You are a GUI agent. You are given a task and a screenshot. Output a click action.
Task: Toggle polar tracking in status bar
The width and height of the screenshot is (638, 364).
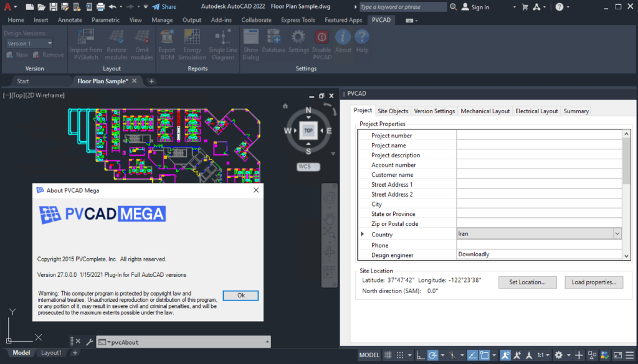(433, 355)
